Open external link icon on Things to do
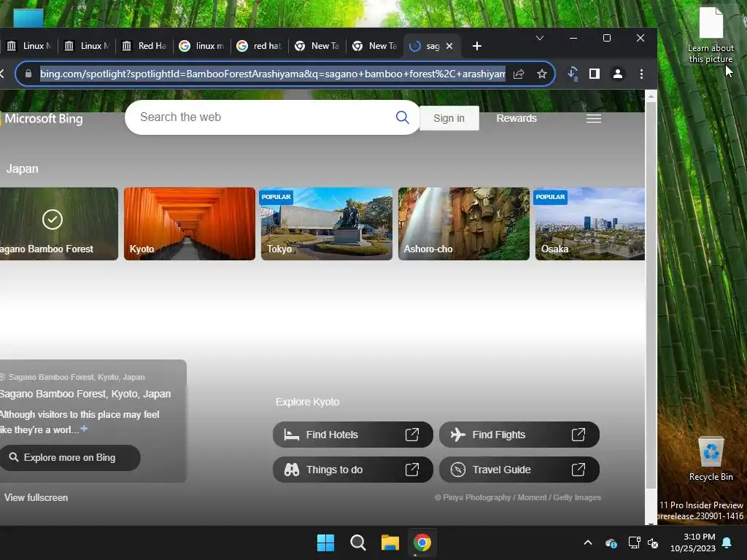Viewport: 747px width, 560px height. pyautogui.click(x=412, y=470)
